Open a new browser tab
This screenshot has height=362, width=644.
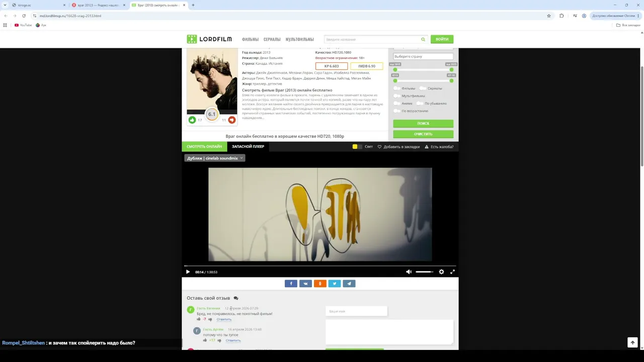193,5
